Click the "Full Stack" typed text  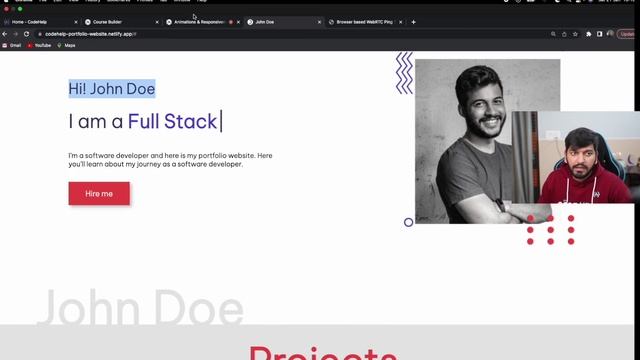coord(172,121)
